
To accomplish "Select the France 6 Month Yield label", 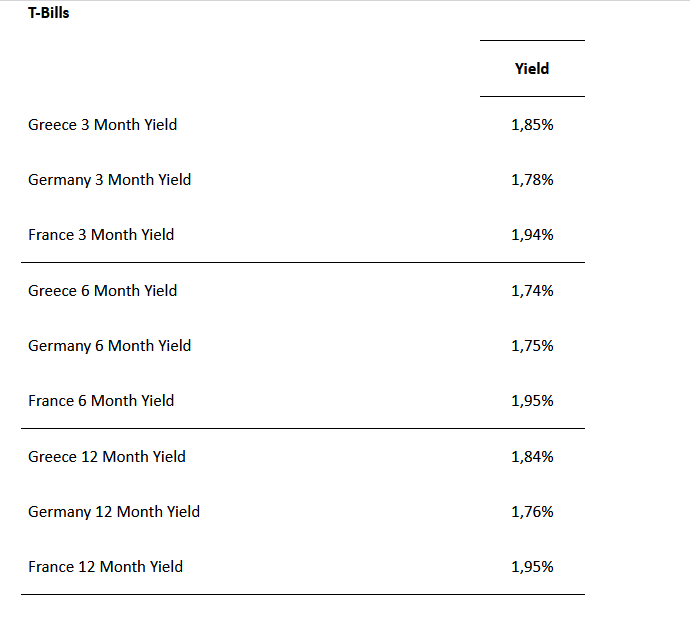I will click(x=101, y=401).
